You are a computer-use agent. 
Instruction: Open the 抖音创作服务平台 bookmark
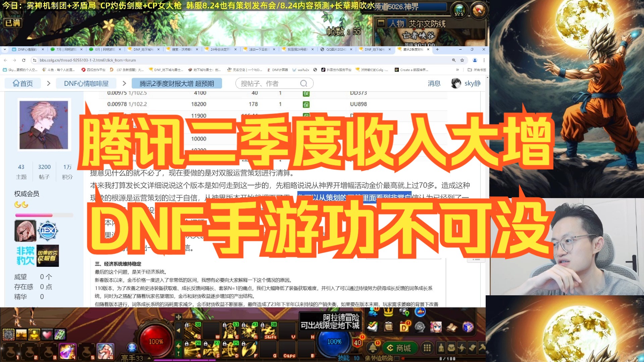[x=336, y=70]
